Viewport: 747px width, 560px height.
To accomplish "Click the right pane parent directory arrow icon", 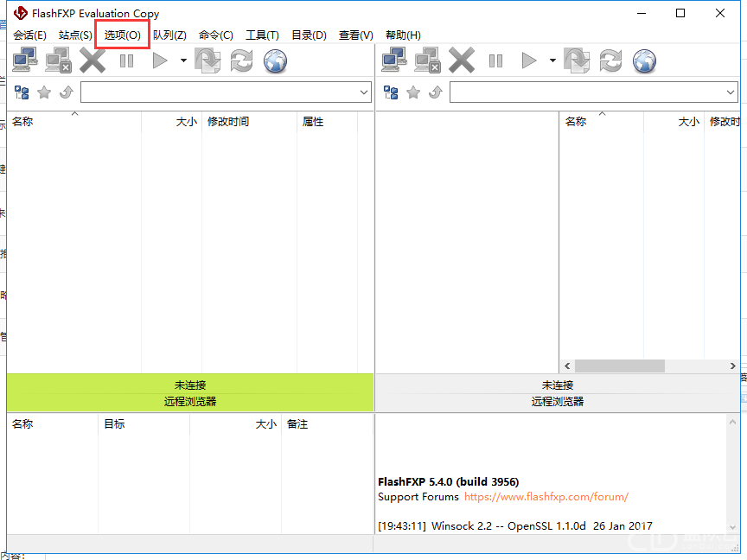I will click(436, 92).
